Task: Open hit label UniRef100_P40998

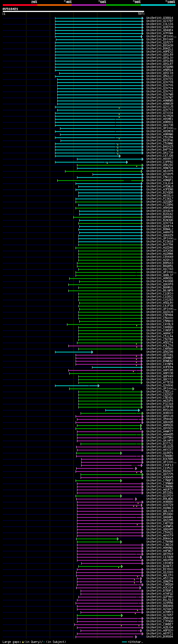Action: point(160,281)
